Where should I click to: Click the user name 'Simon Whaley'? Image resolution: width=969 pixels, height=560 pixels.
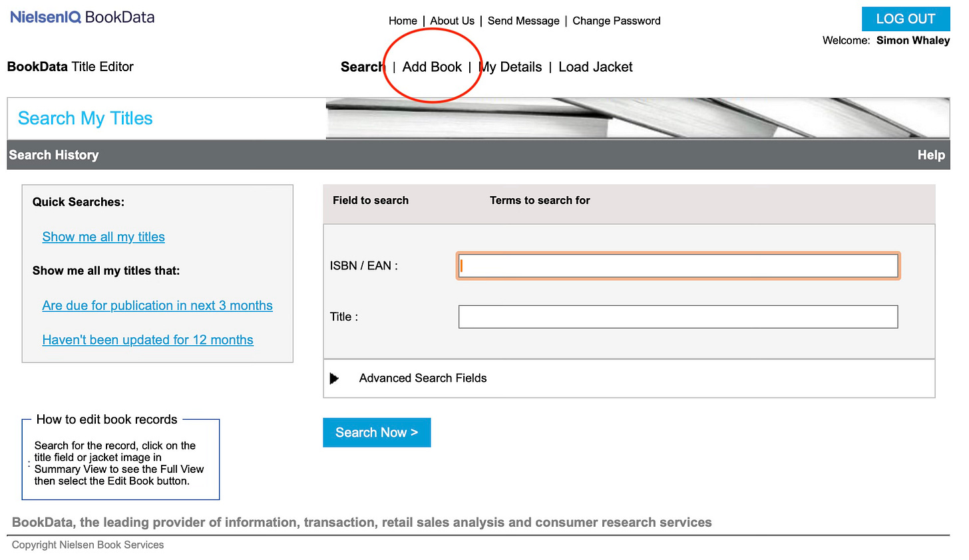coord(913,41)
